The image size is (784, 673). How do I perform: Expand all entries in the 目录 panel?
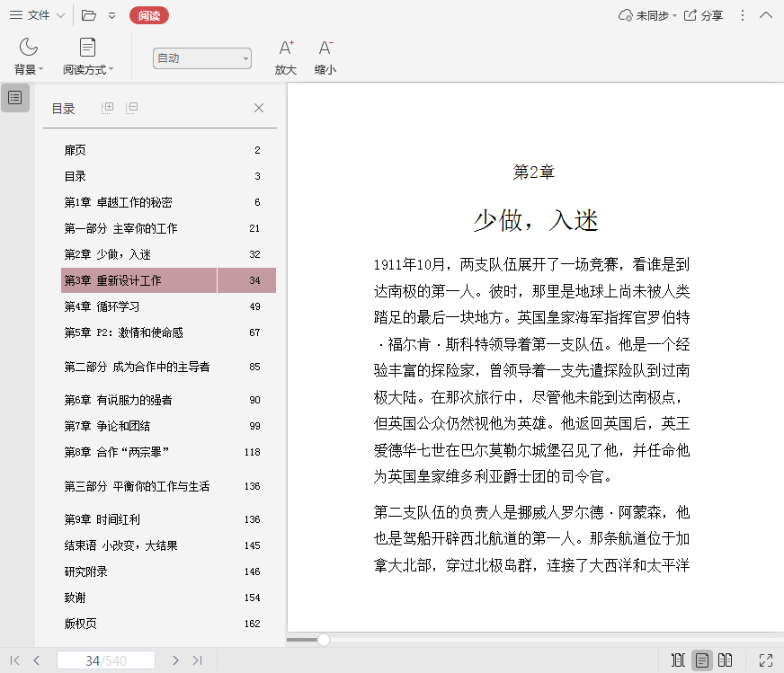(108, 108)
